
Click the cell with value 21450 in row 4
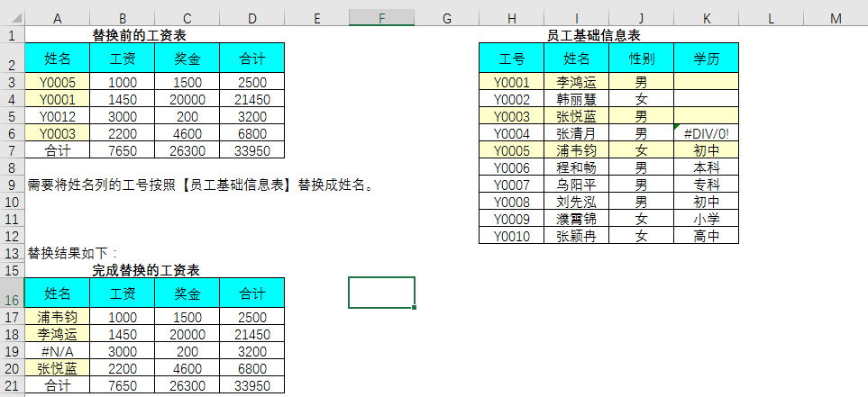[x=251, y=99]
